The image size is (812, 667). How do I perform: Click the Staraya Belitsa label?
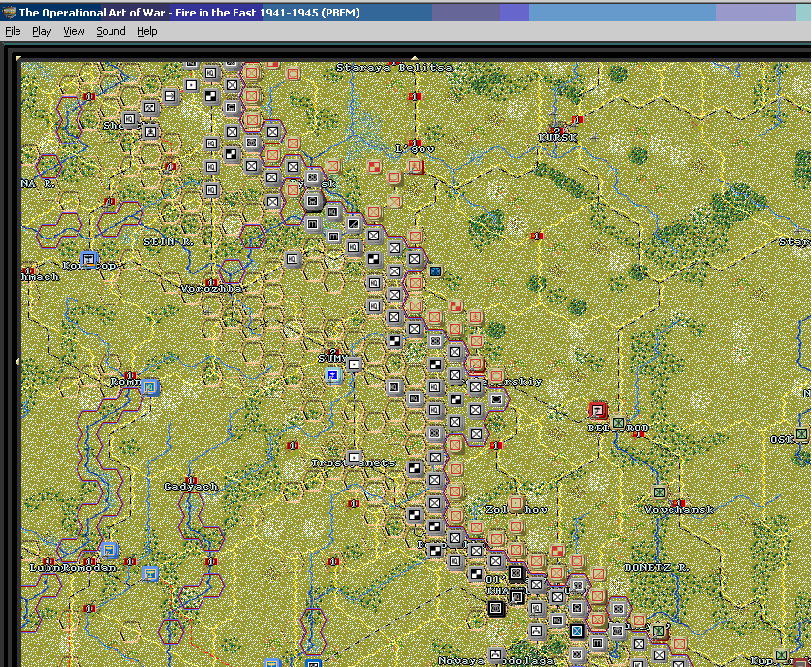[394, 67]
